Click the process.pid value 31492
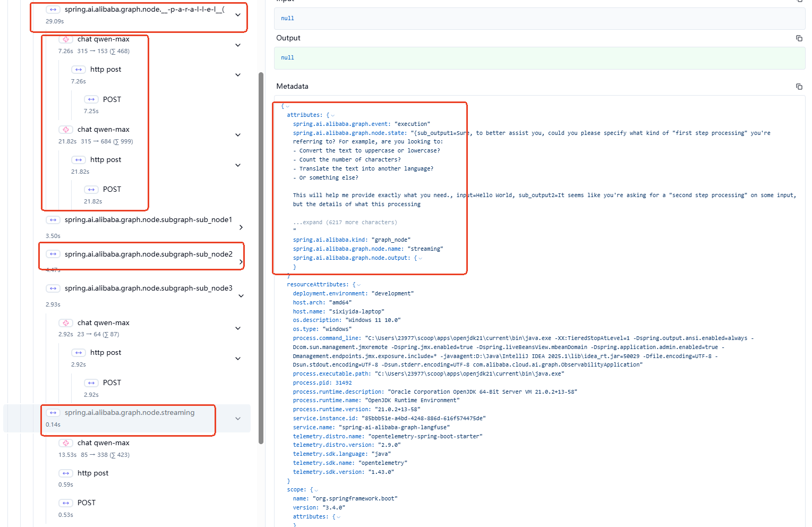The width and height of the screenshot is (812, 527). pyautogui.click(x=344, y=383)
